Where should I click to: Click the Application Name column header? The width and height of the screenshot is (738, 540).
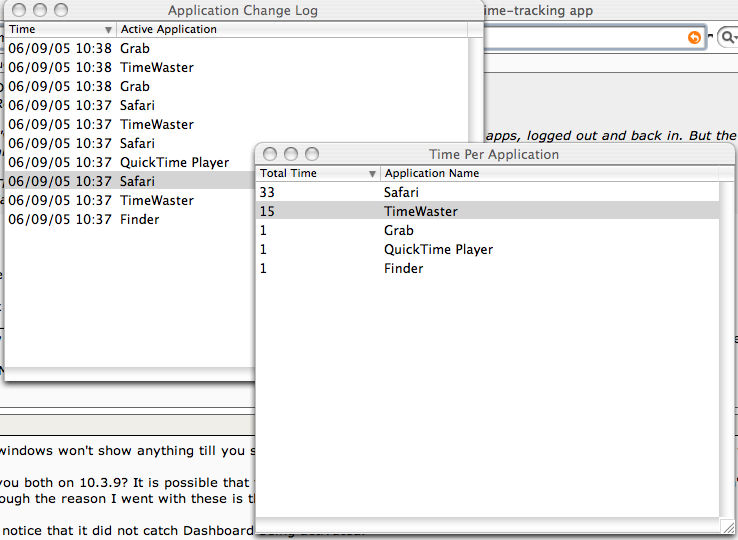click(549, 173)
